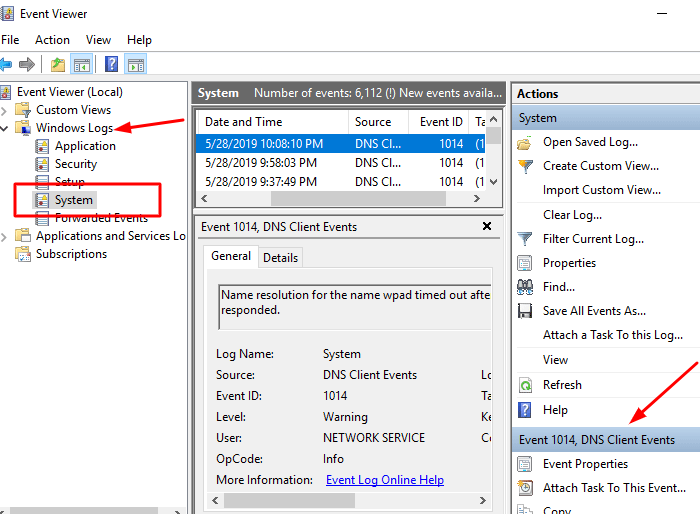
Task: Expand Applications and Services Logs node
Action: pos(5,236)
